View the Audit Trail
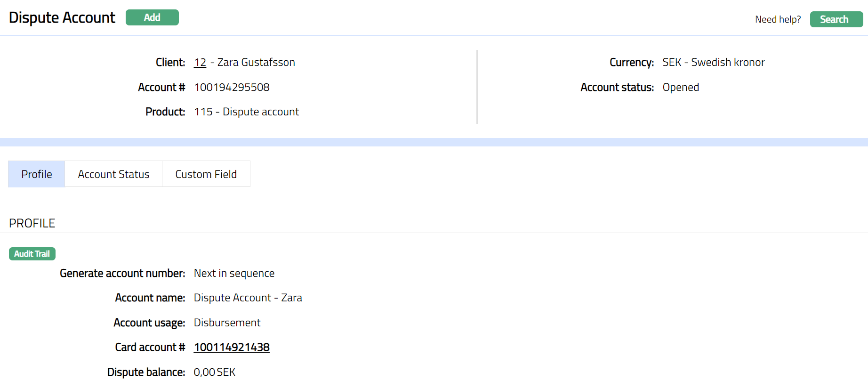 point(32,254)
